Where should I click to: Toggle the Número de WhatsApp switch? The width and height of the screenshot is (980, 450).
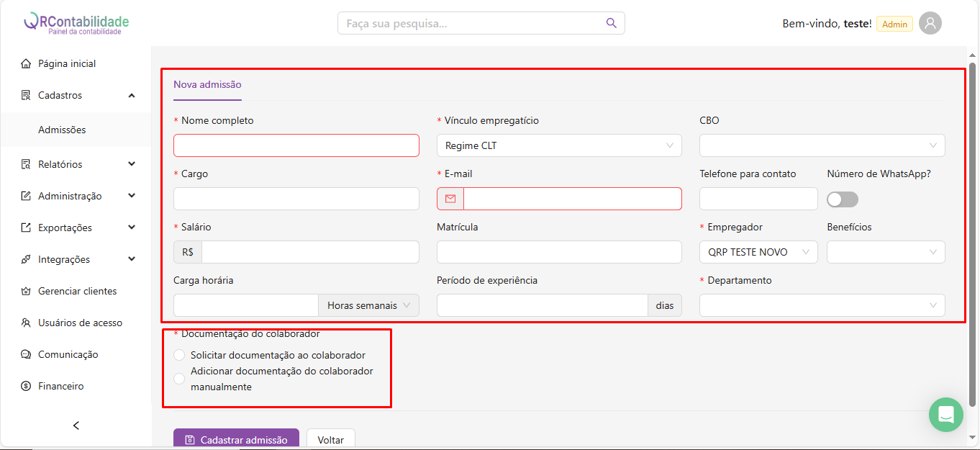tap(843, 199)
